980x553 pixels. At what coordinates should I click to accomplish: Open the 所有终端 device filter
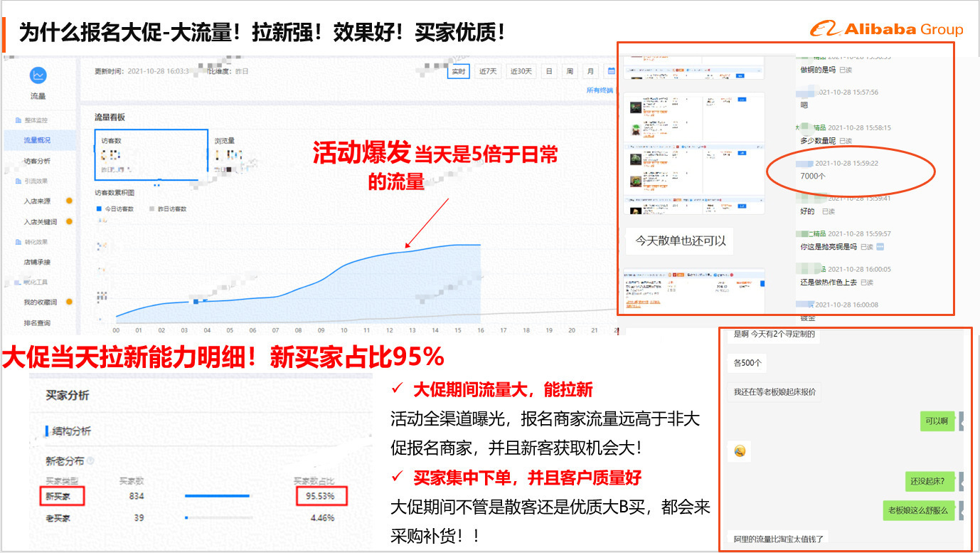click(599, 90)
